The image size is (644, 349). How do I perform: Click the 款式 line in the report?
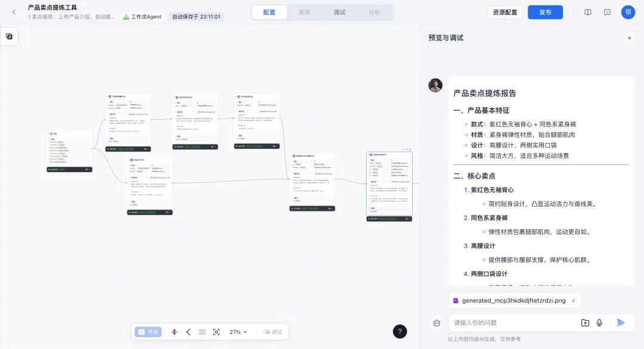pyautogui.click(x=524, y=124)
